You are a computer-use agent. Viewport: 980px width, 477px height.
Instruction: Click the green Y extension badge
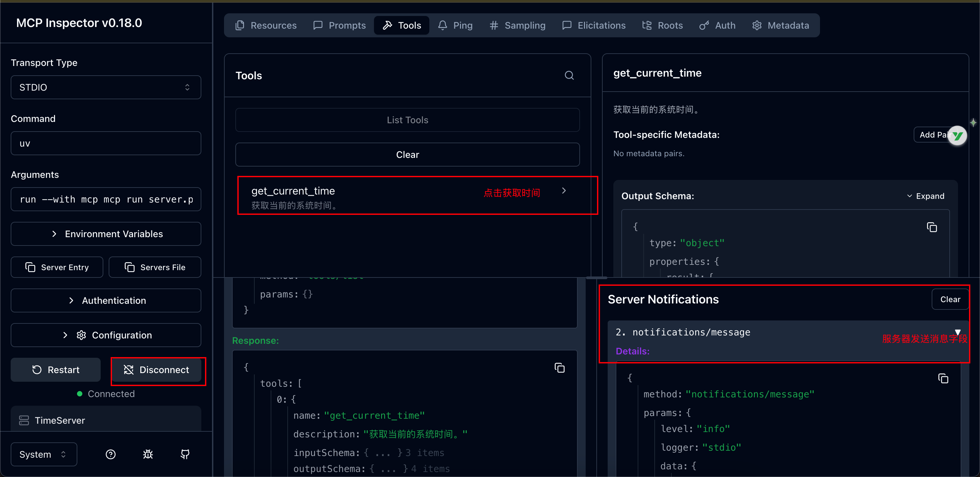point(958,135)
